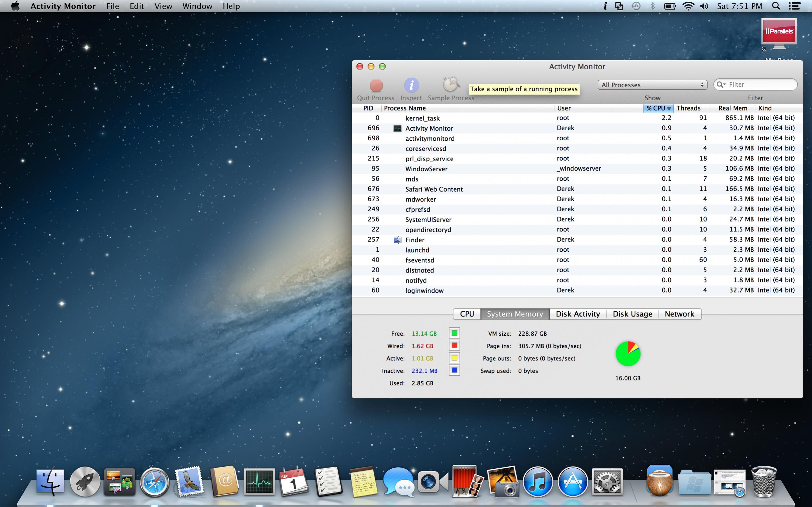This screenshot has width=812, height=507.
Task: Open iTunes from the Dock
Action: point(538,482)
